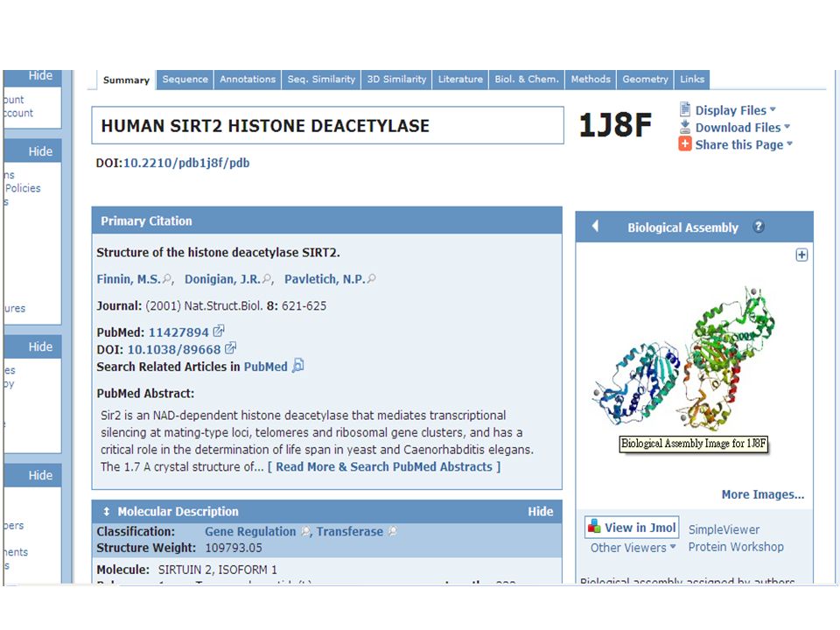Click the Transferase classification link

(x=350, y=531)
